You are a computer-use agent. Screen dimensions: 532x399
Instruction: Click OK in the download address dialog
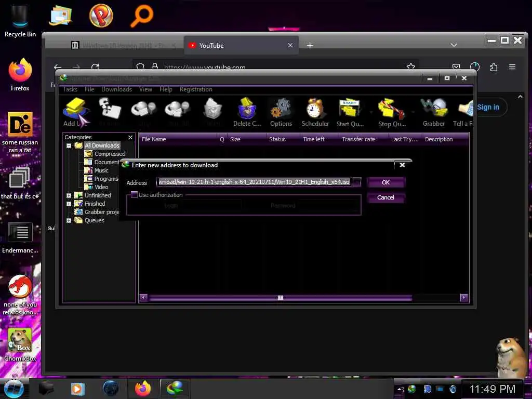click(x=386, y=182)
